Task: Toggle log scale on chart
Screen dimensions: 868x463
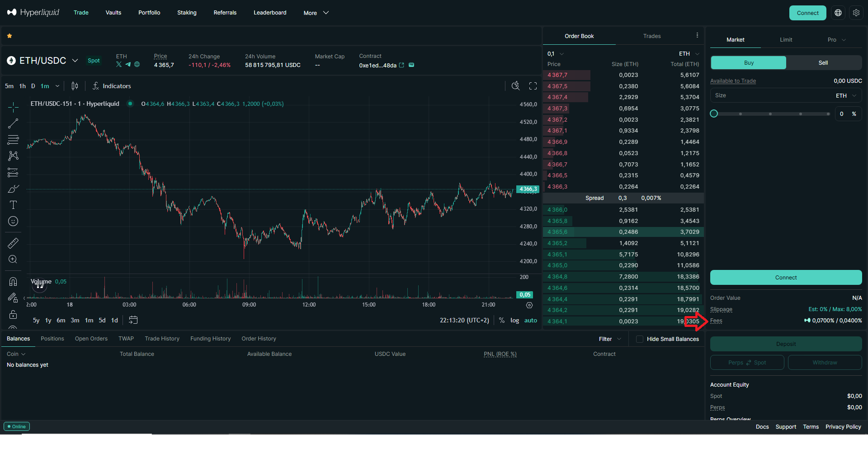Action: point(514,320)
